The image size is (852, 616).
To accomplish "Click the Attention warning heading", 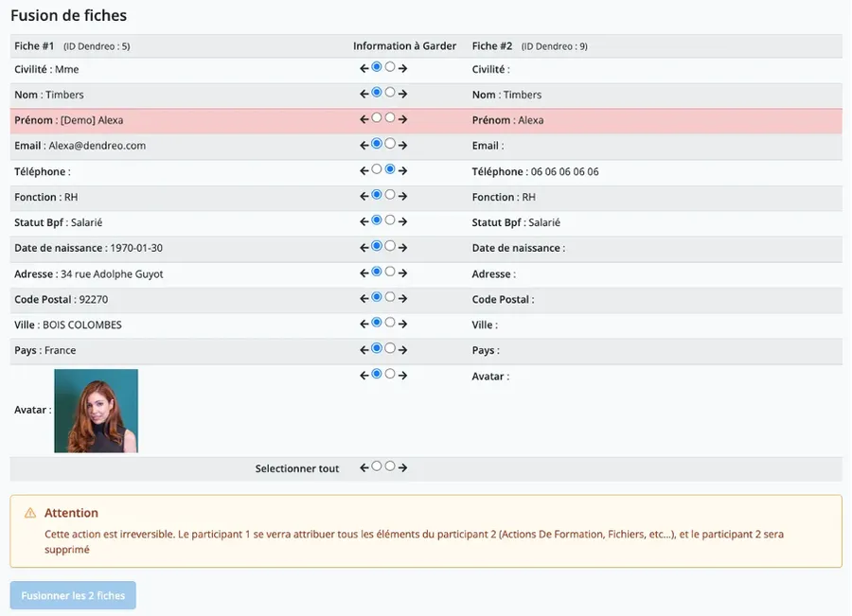I will (x=71, y=513).
